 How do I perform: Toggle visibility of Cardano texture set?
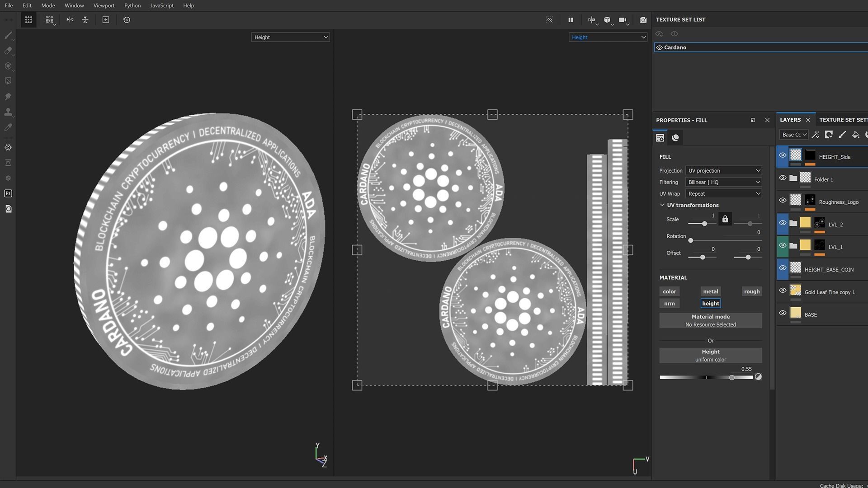[660, 47]
